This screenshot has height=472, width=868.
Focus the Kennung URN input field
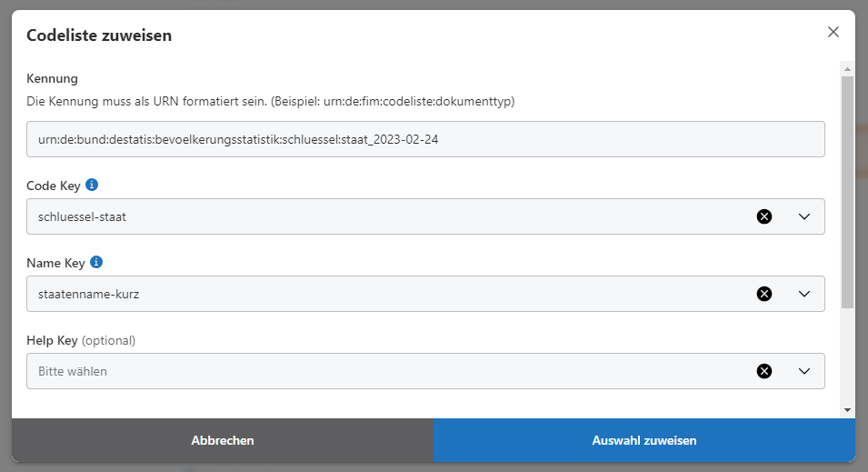(x=425, y=139)
